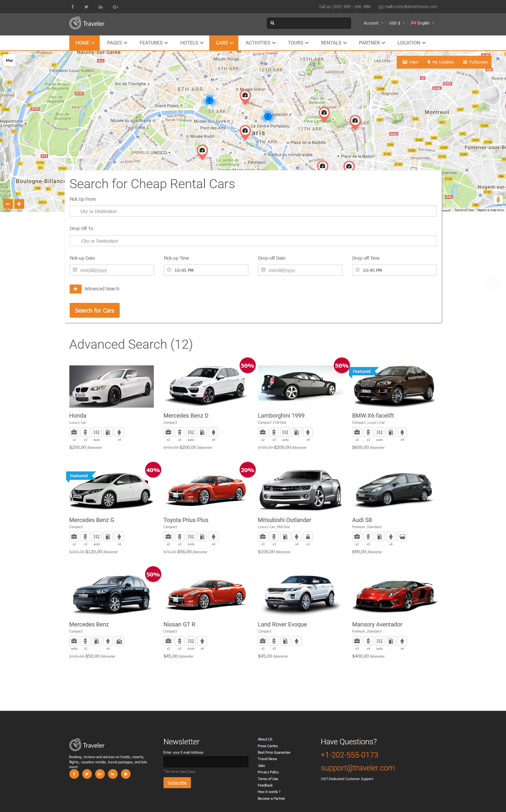506x812 pixels.
Task: Click the blue cluster marker near 1st Arr.
Action: (209, 100)
